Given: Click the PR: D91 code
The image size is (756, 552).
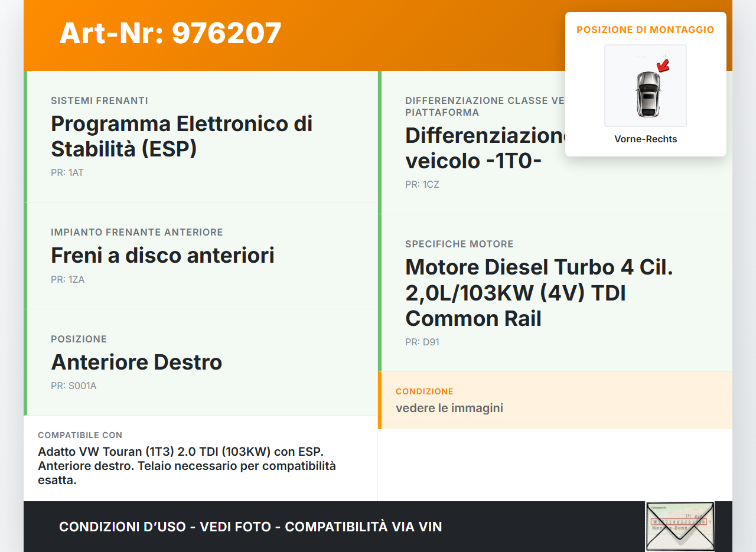Looking at the screenshot, I should (422, 342).
